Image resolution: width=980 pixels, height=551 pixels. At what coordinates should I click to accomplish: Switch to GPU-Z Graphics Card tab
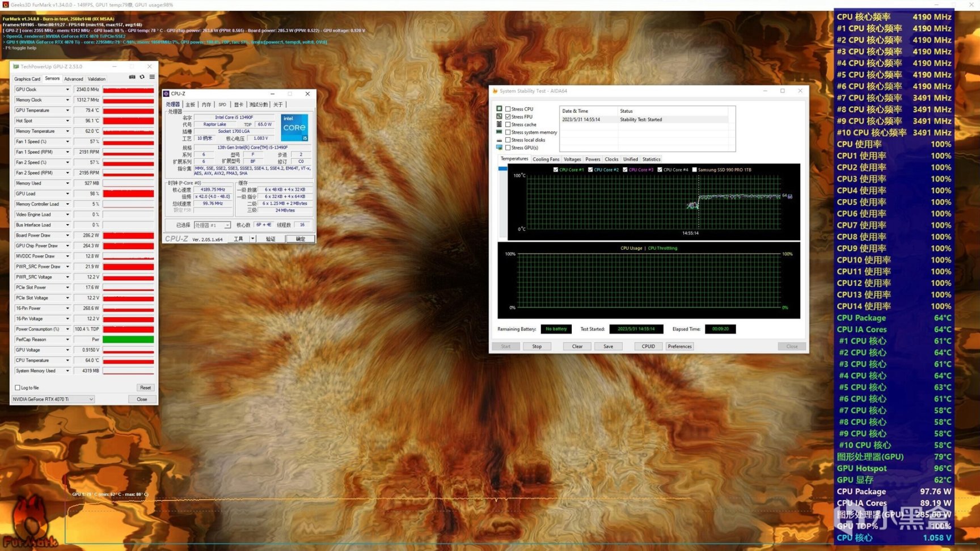pyautogui.click(x=27, y=79)
